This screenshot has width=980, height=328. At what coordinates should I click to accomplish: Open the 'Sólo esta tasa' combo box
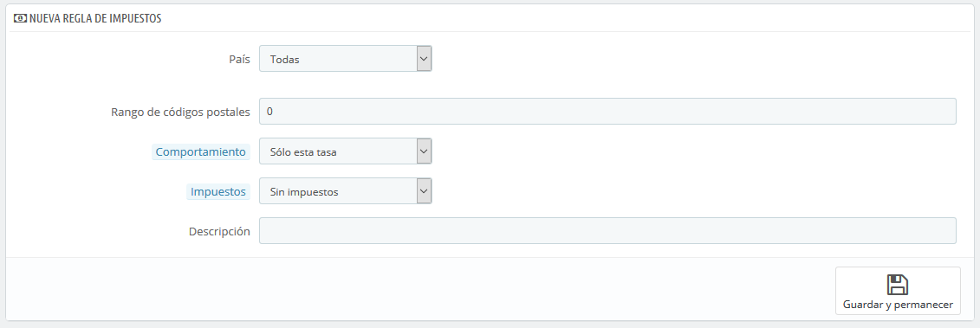coord(346,151)
